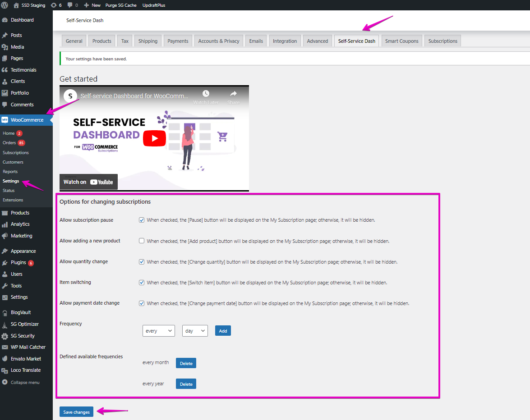Click the Products box icon in the sidebar

click(x=5, y=213)
